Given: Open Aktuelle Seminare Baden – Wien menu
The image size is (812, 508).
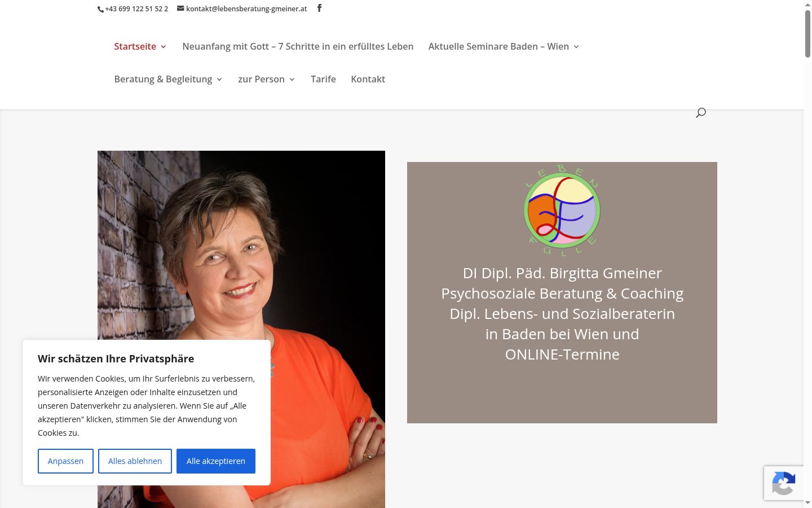Looking at the screenshot, I should coord(498,46).
